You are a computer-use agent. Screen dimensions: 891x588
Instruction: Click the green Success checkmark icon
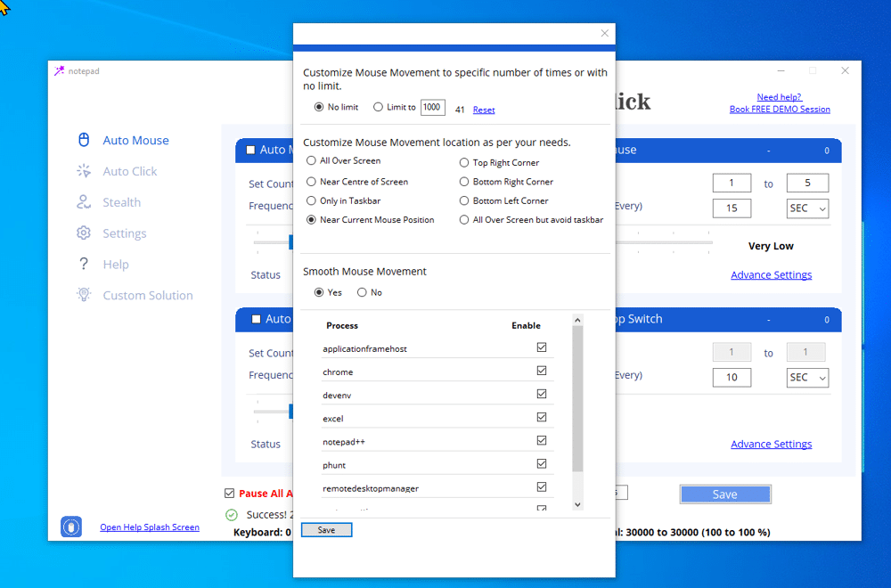232,514
